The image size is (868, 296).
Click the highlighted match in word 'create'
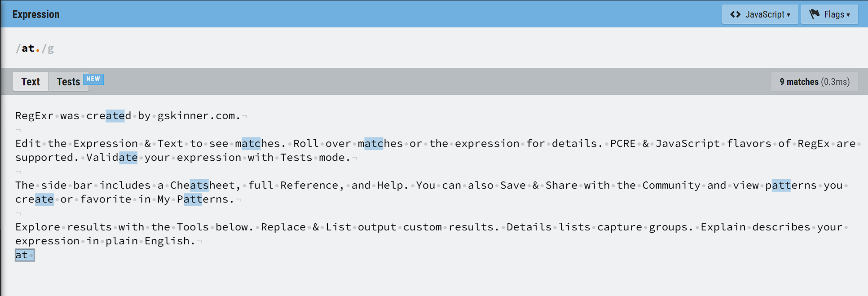pos(44,199)
